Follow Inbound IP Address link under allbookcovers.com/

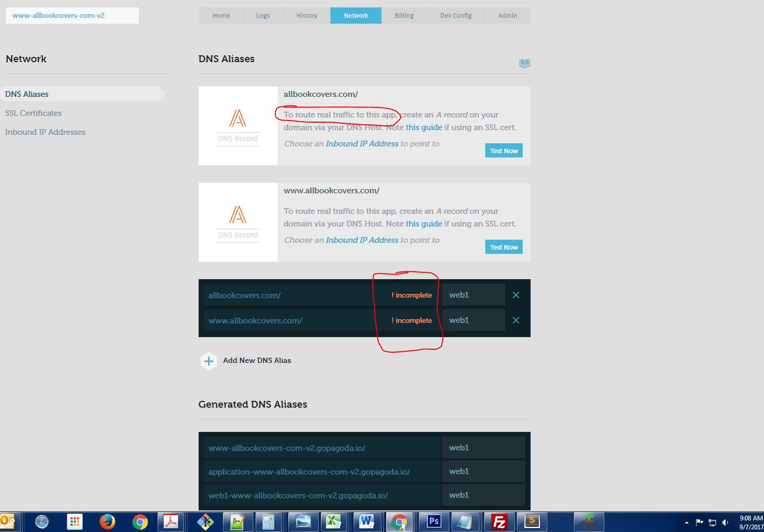[x=362, y=144]
